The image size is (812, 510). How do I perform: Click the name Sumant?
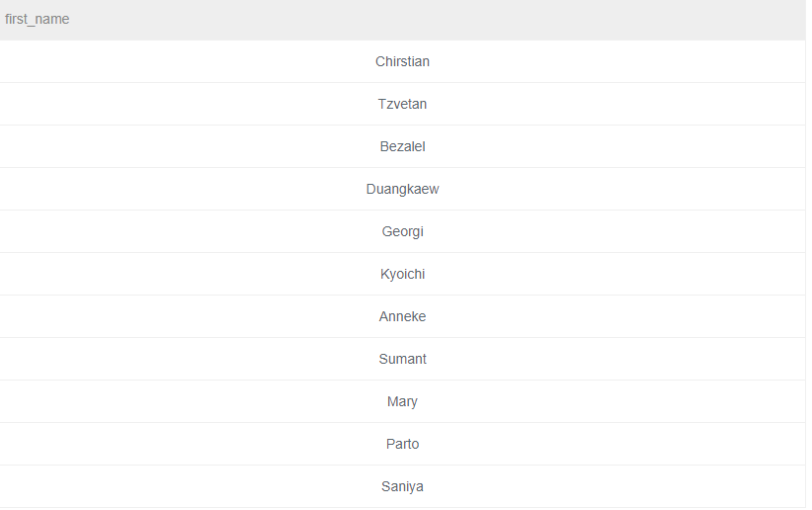tap(402, 359)
